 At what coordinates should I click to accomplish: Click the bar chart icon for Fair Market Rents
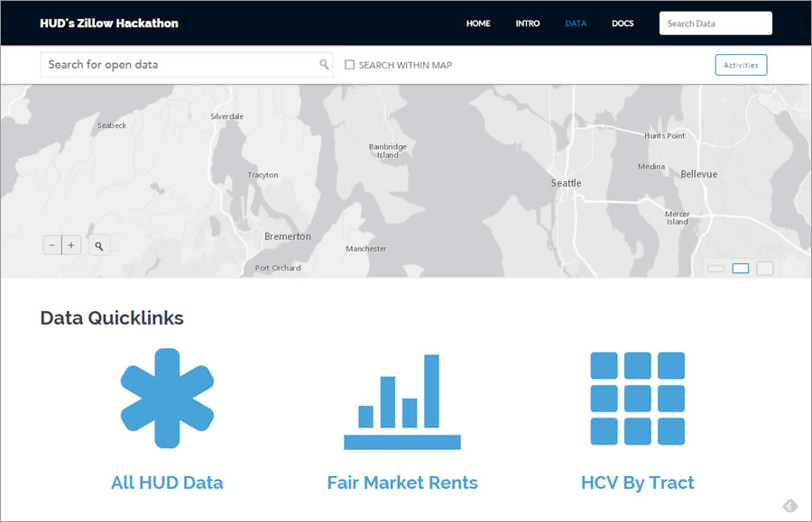(x=401, y=401)
